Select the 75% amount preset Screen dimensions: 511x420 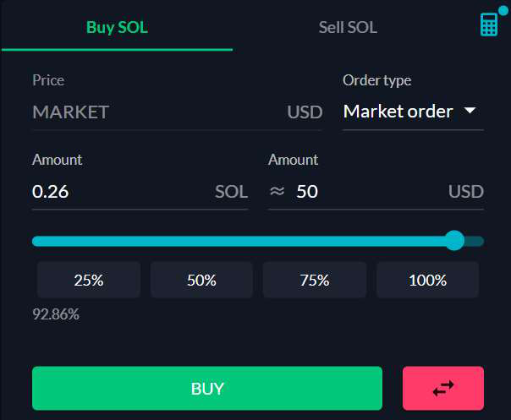(x=315, y=280)
